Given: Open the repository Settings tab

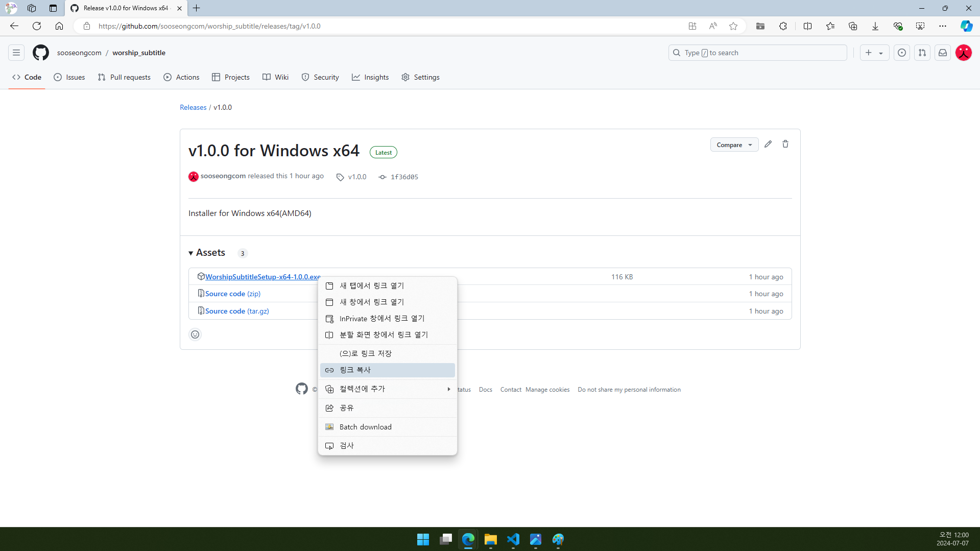Looking at the screenshot, I should click(420, 77).
